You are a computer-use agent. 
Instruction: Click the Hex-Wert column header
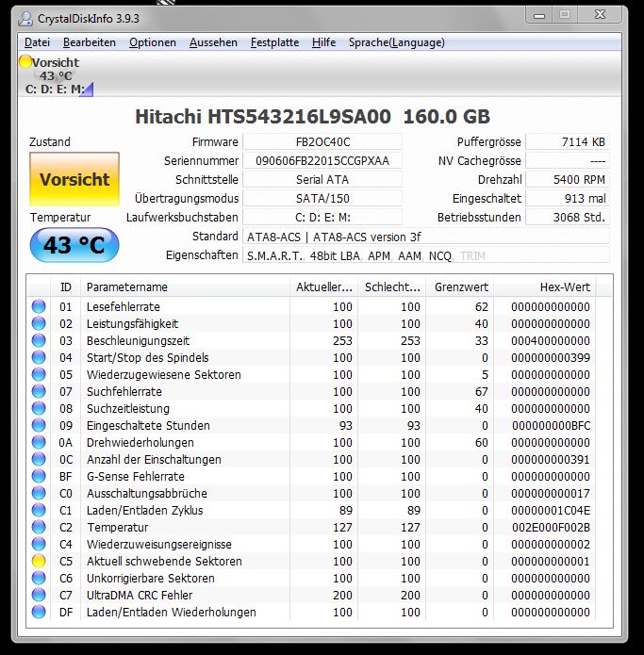pos(545,287)
